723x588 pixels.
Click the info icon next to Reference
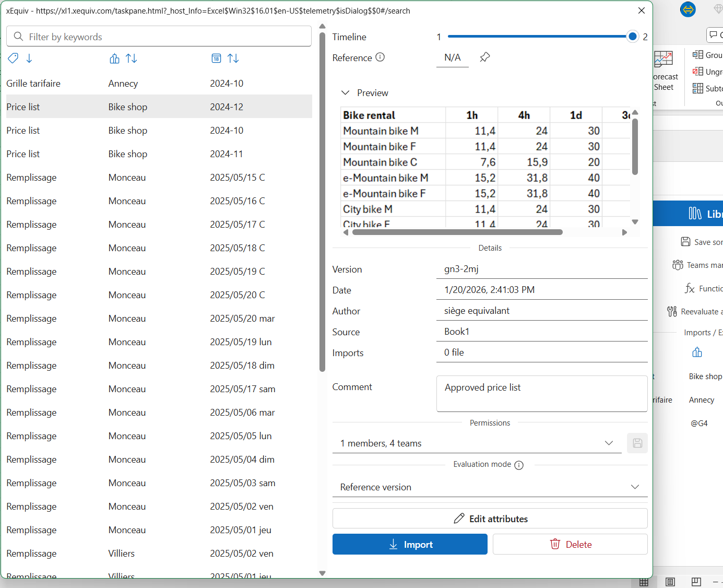(380, 57)
